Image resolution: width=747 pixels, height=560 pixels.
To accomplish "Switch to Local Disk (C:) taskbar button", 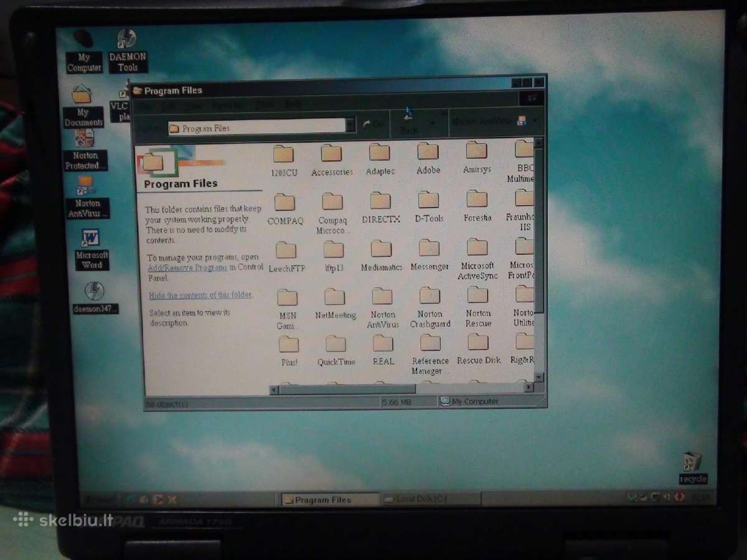I will pyautogui.click(x=431, y=498).
